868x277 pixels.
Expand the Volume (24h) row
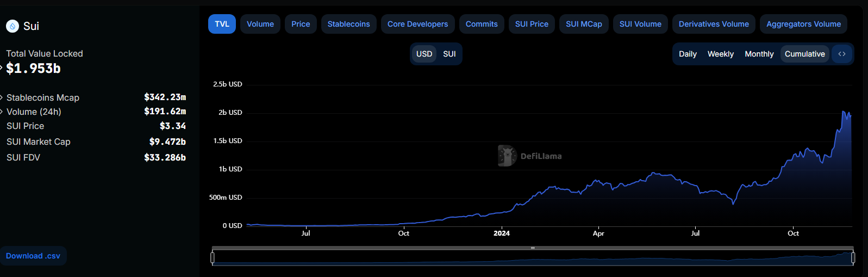(x=2, y=112)
